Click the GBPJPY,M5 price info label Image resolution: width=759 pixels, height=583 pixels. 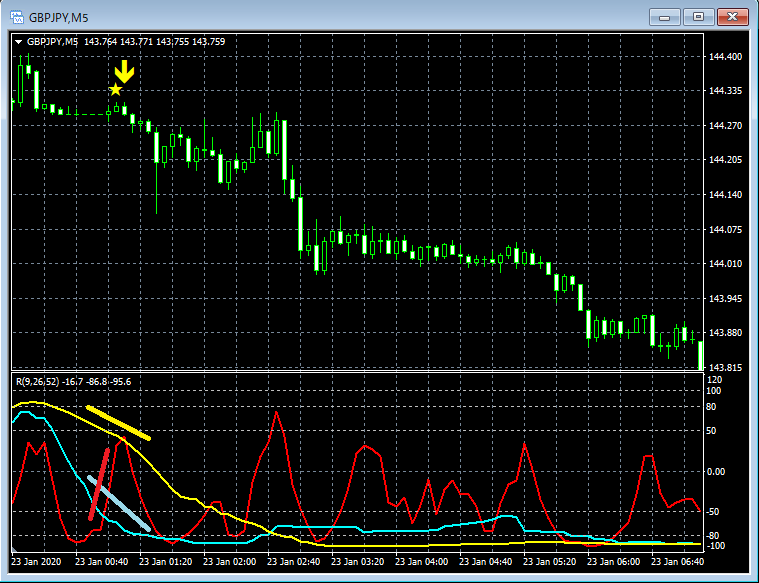tap(126, 42)
